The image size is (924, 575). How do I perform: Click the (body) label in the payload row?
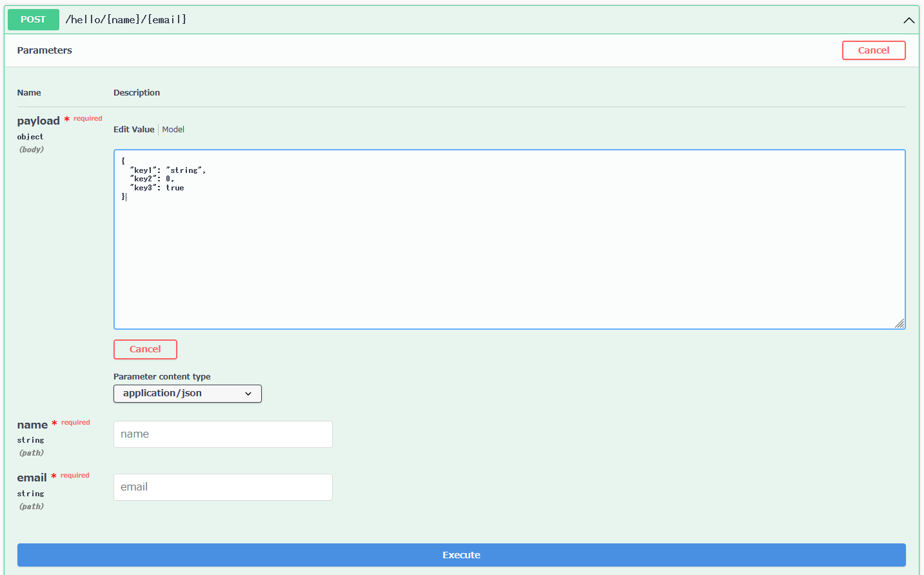[31, 149]
